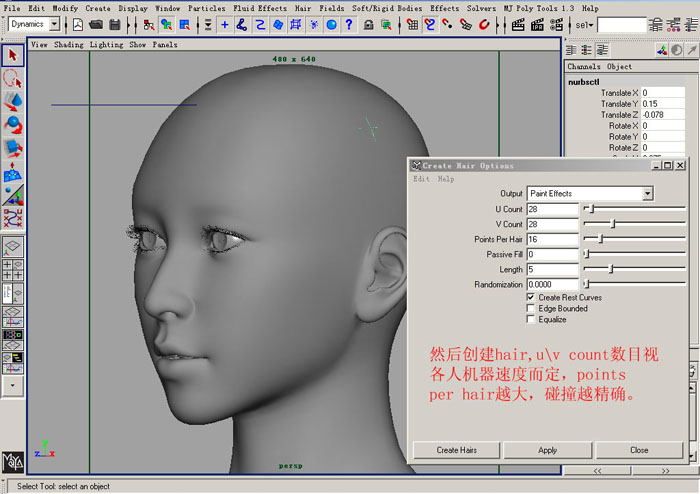Image resolution: width=700 pixels, height=494 pixels.
Task: Select the arrow Select Tool
Action: (12, 55)
